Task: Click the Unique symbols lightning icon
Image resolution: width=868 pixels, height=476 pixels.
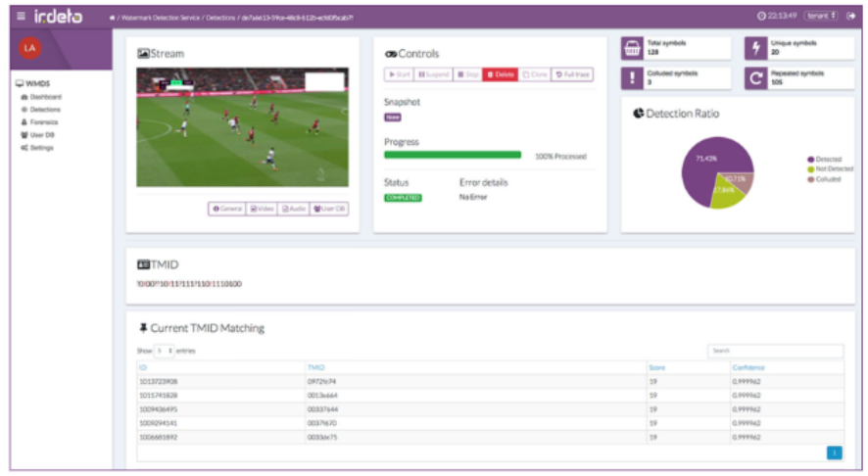Action: click(755, 49)
